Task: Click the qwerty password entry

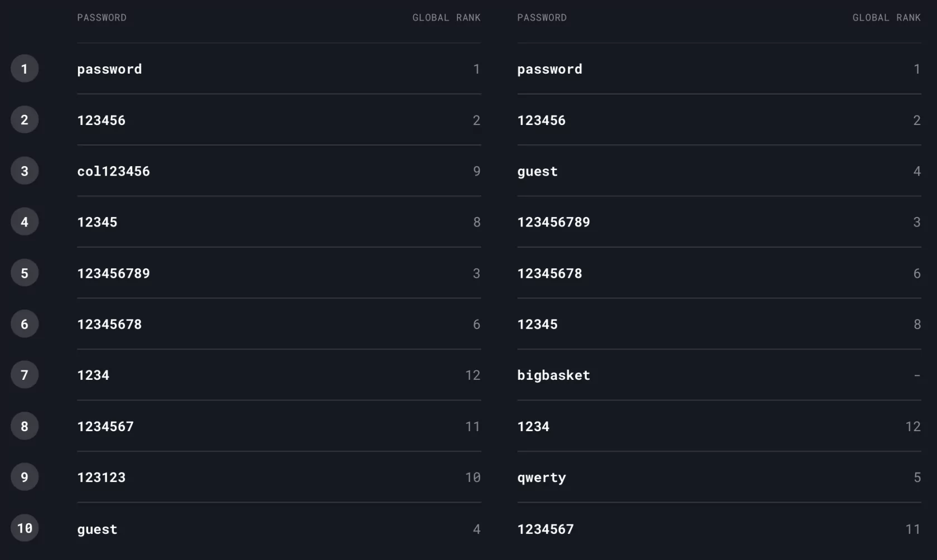Action: pos(541,478)
